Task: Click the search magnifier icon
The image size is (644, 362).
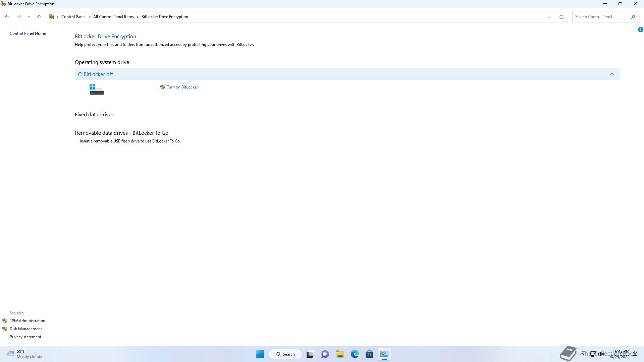Action: (x=633, y=17)
